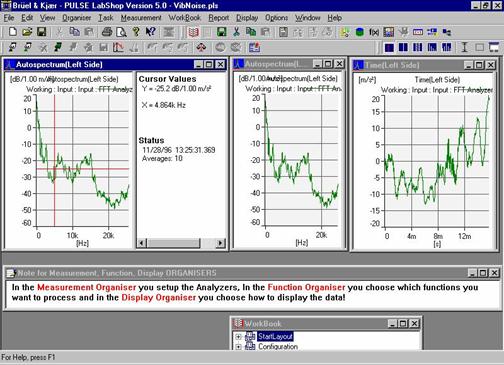This screenshot has width=504, height=365.
Task: Select the single-pane window layout icon
Action: tap(389, 48)
